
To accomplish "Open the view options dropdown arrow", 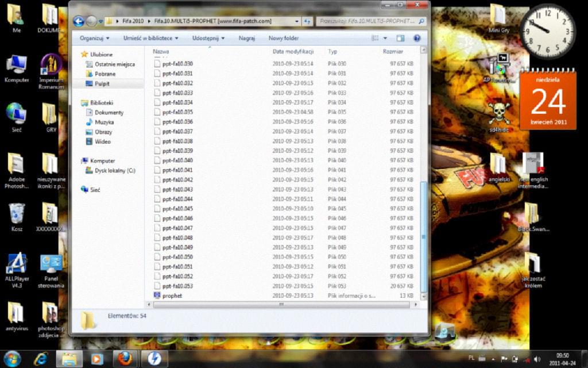I will pyautogui.click(x=385, y=38).
